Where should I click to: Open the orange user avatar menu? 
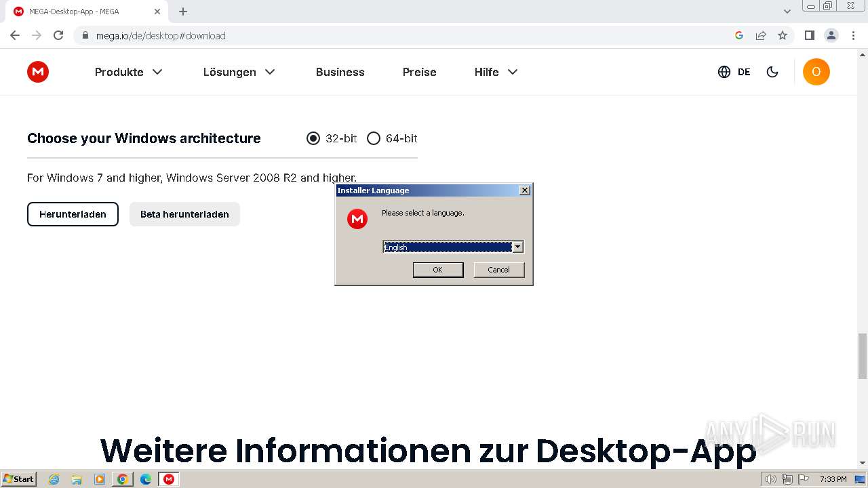pyautogui.click(x=816, y=72)
